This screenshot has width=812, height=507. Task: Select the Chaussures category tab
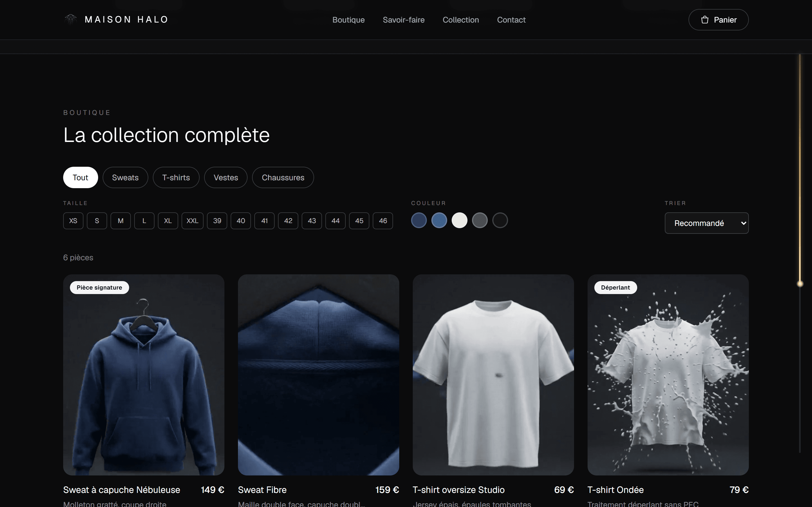283,177
